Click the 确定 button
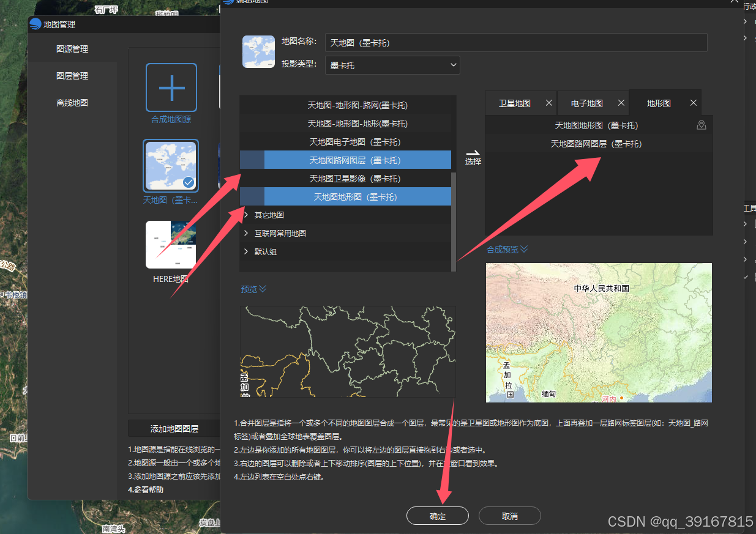Screen dimensions: 756x534 click(438, 516)
